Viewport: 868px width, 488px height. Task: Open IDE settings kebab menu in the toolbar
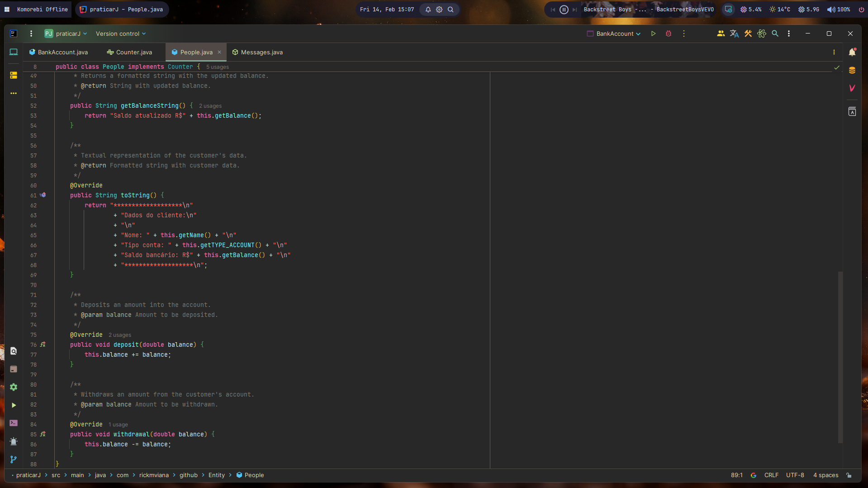pyautogui.click(x=788, y=33)
